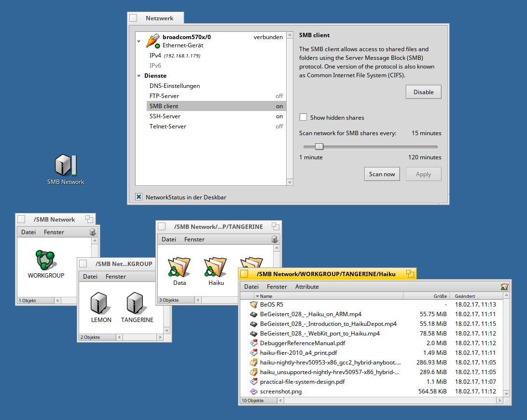Select the IPv4 entry
Viewport: 527px width, 420px height.
(x=216, y=56)
